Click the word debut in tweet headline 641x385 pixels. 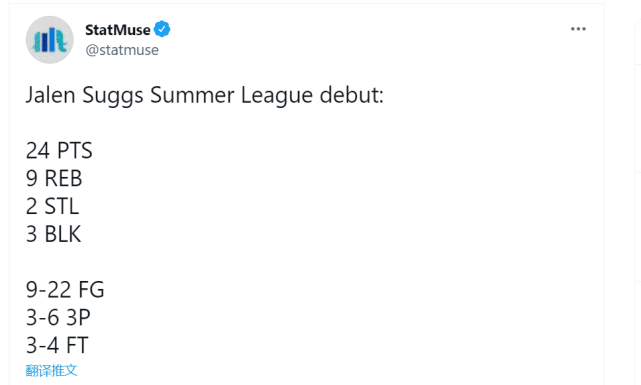352,95
